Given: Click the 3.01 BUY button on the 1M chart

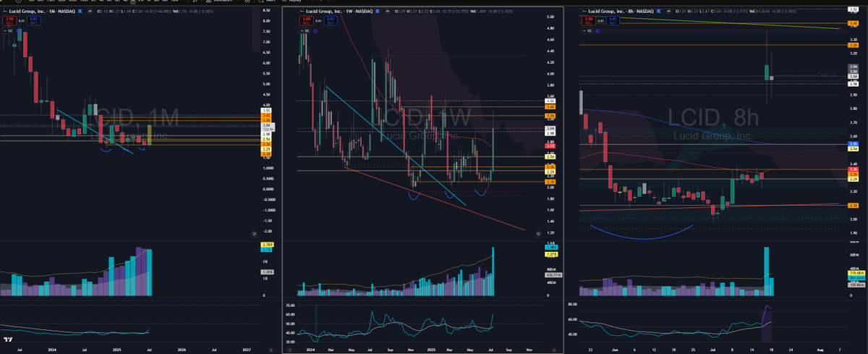Looking at the screenshot, I should 34,20.
